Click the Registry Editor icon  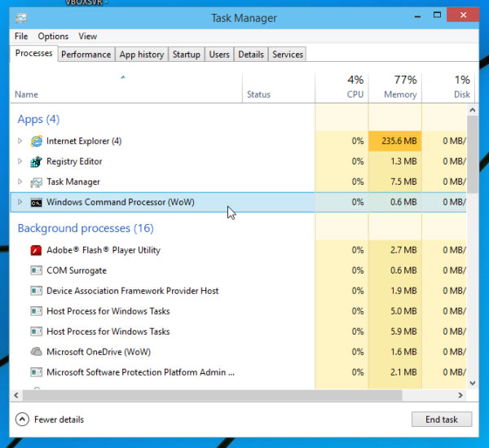click(x=36, y=161)
